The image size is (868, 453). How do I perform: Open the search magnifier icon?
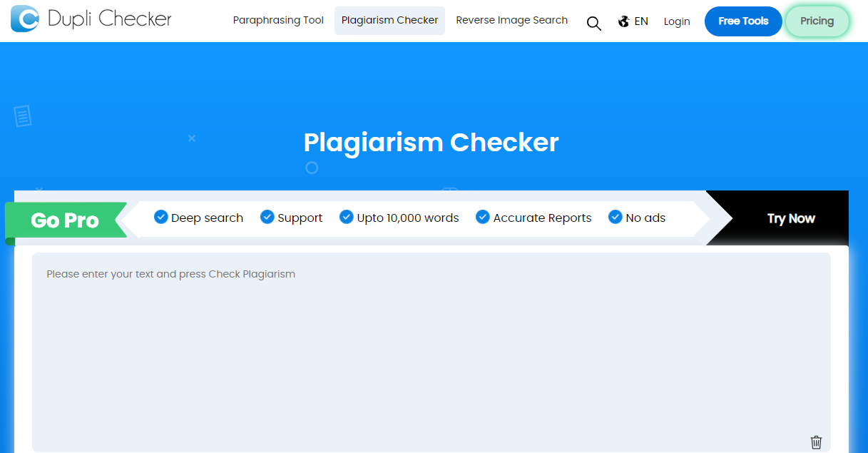[x=593, y=23]
